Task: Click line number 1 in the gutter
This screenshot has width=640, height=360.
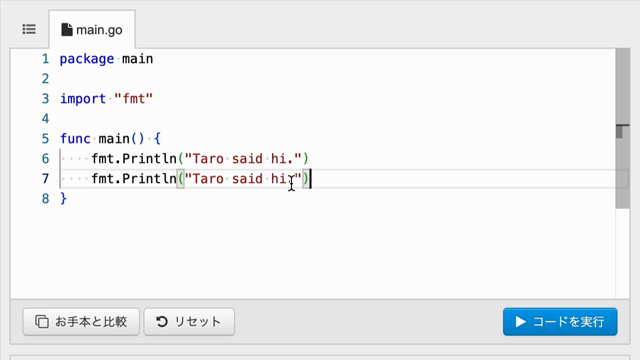Action: [x=45, y=59]
